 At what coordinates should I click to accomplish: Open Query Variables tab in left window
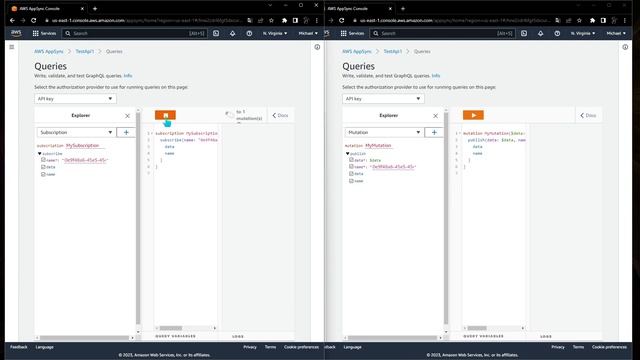176,336
